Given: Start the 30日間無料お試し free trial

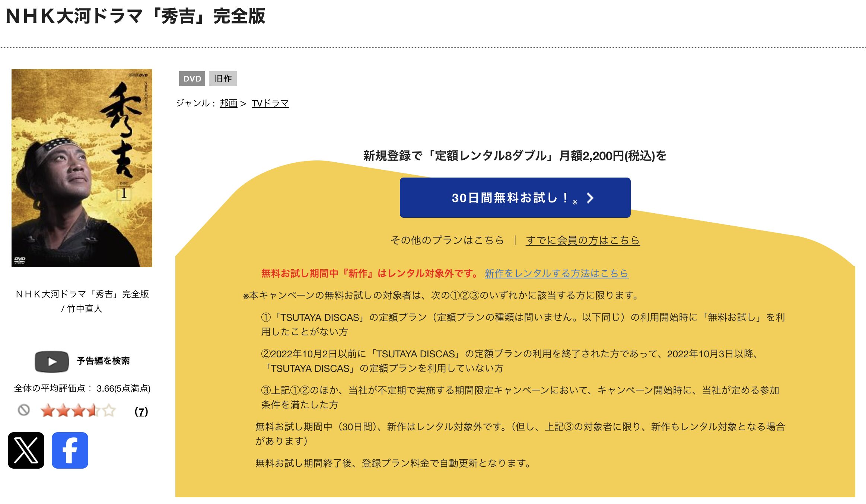Looking at the screenshot, I should 515,198.
